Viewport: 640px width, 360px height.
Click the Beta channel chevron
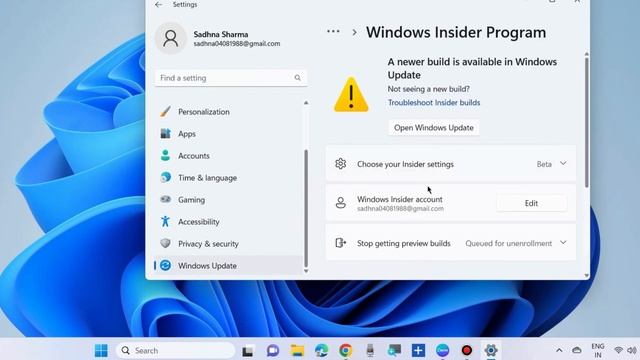coord(563,163)
